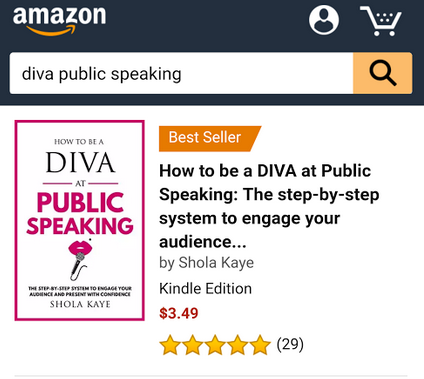This screenshot has height=379, width=424.
Task: Open the account profile icon
Action: 324,20
